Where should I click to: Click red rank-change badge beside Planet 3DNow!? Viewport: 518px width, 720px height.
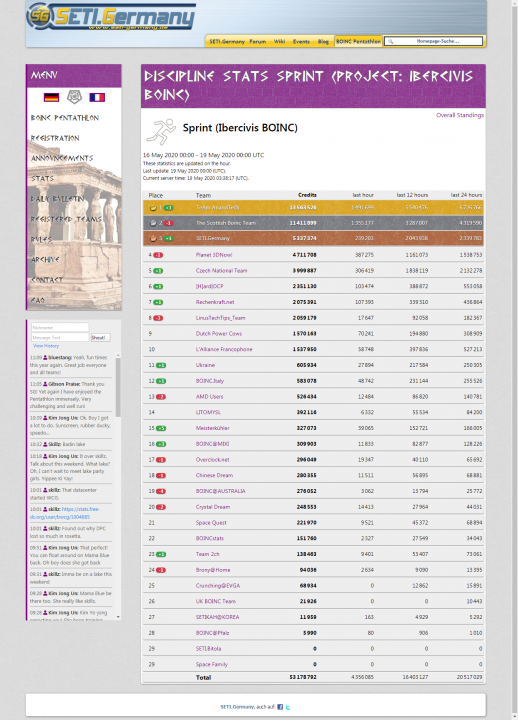coord(158,255)
